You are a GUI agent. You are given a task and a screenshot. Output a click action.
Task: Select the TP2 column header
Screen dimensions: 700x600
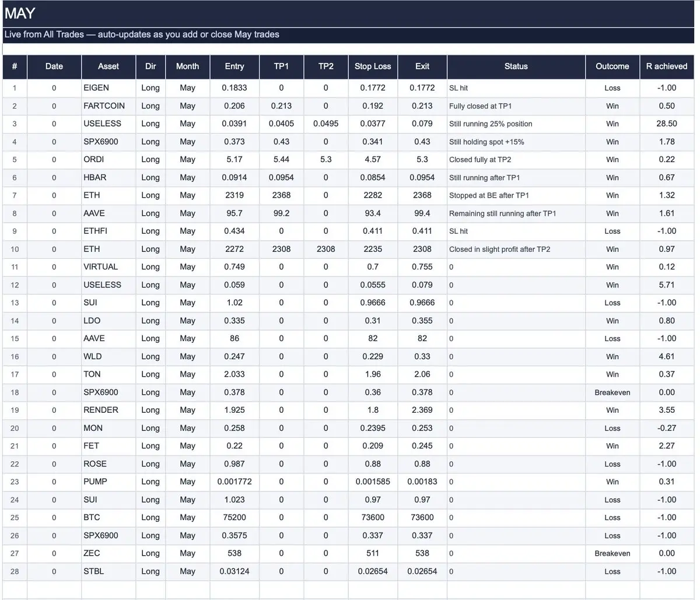coord(326,66)
